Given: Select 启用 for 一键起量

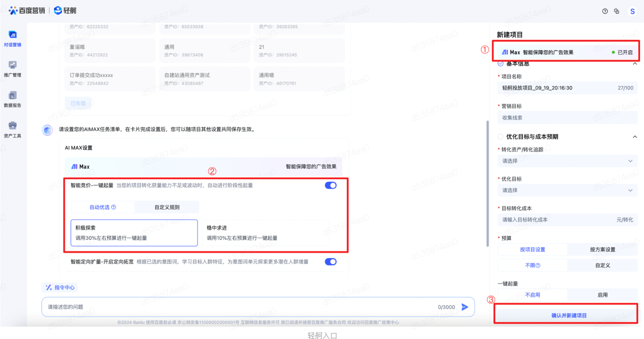Looking at the screenshot, I should (602, 295).
